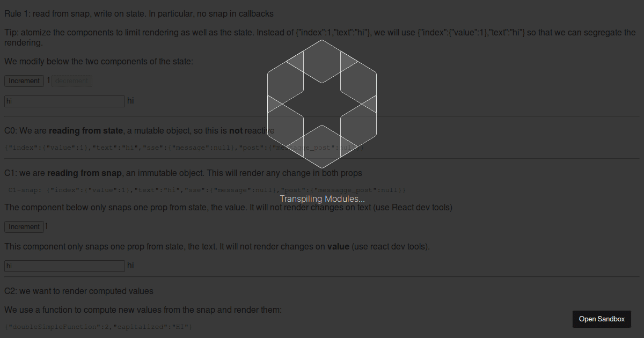
Task: Click the C1-snap JSON code line
Action: point(207,190)
